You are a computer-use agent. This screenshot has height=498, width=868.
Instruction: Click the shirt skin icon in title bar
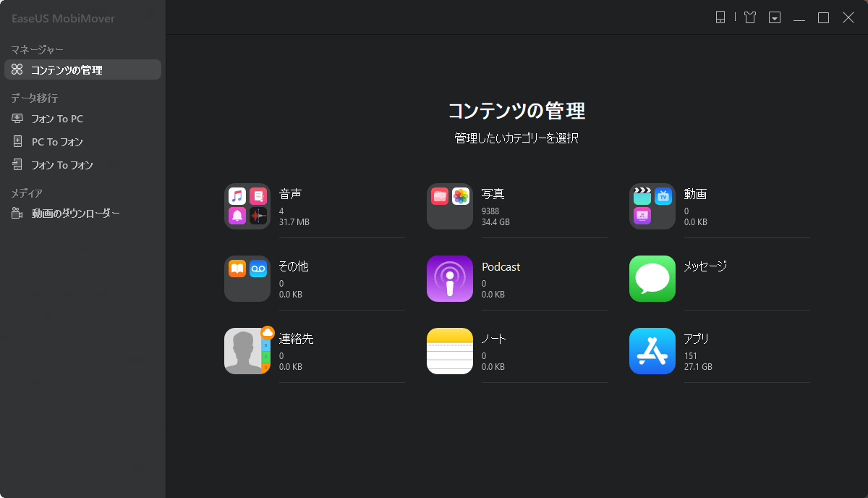pos(750,17)
